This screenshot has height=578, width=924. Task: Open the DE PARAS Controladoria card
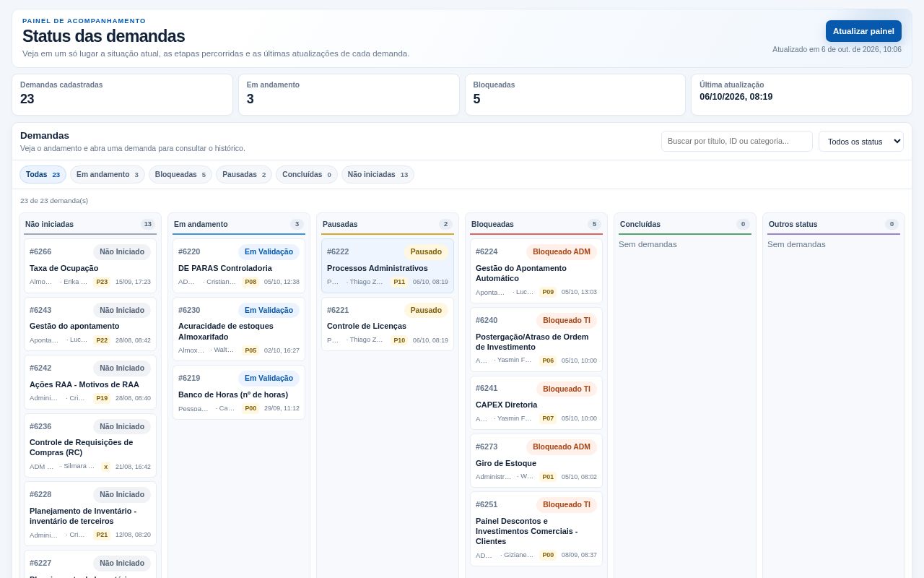pyautogui.click(x=239, y=266)
